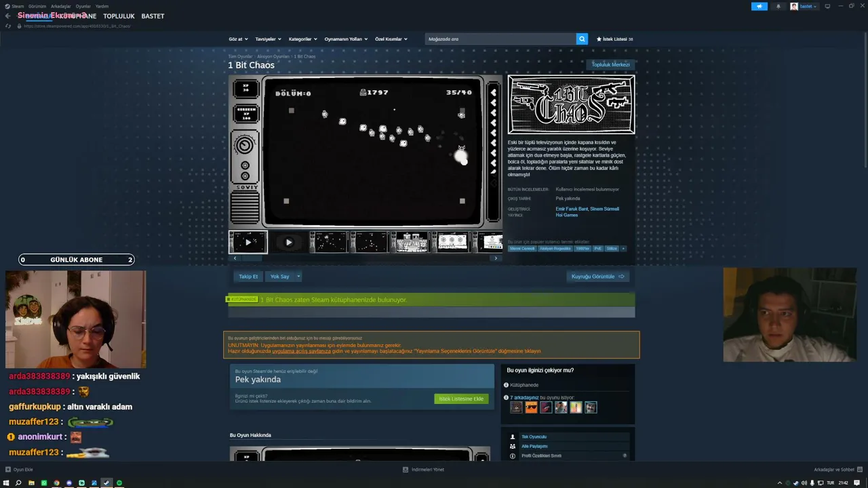Open Spotify from the taskbar
The height and width of the screenshot is (488, 868).
tap(119, 483)
